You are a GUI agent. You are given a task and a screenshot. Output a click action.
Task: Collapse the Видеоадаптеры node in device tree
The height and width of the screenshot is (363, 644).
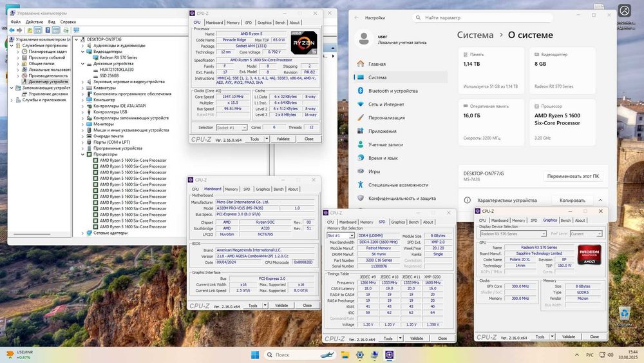pos(83,52)
